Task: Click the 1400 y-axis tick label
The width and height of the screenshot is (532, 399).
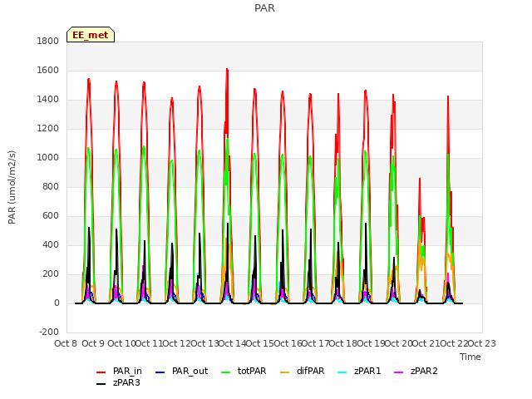Action: point(48,100)
